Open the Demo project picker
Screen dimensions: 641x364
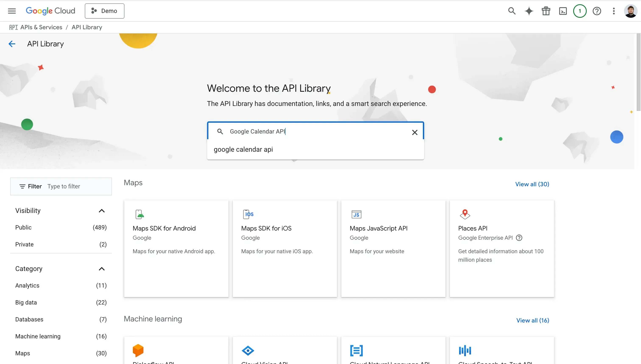pyautogui.click(x=105, y=11)
